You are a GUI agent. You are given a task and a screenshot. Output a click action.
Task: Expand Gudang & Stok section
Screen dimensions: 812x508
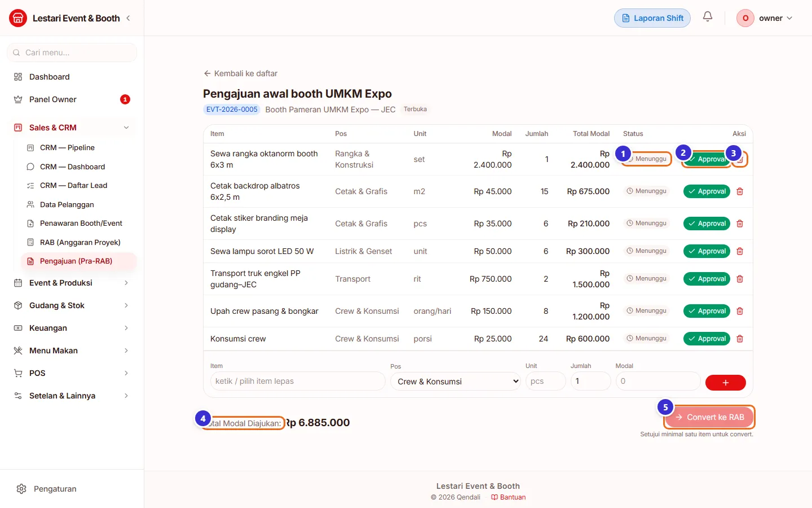pos(72,305)
